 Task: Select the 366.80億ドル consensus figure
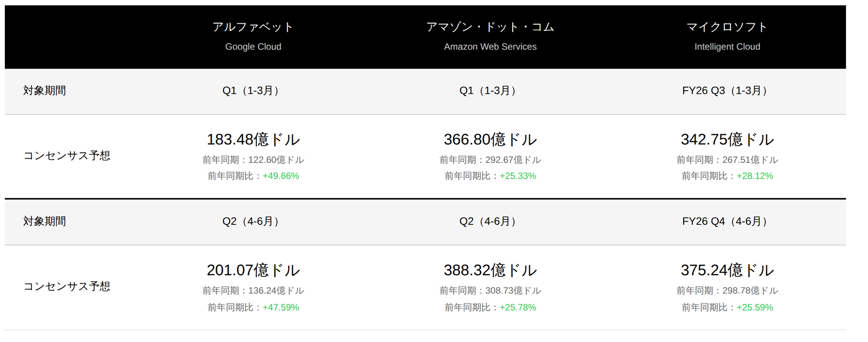point(490,140)
